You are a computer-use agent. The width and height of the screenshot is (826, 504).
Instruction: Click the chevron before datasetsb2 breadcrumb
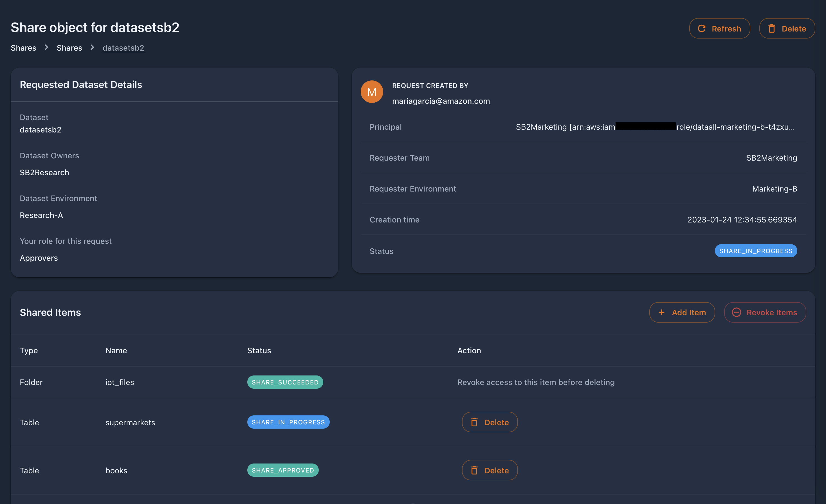(x=92, y=48)
